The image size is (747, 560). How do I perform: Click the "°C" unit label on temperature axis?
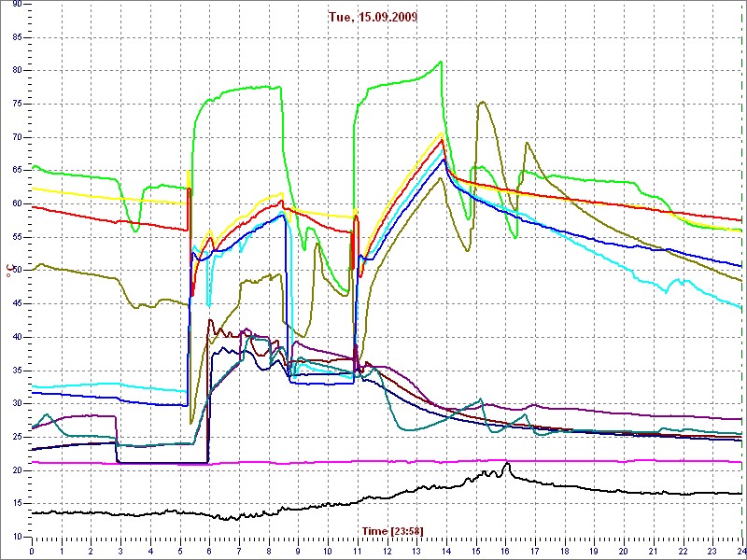pyautogui.click(x=8, y=271)
